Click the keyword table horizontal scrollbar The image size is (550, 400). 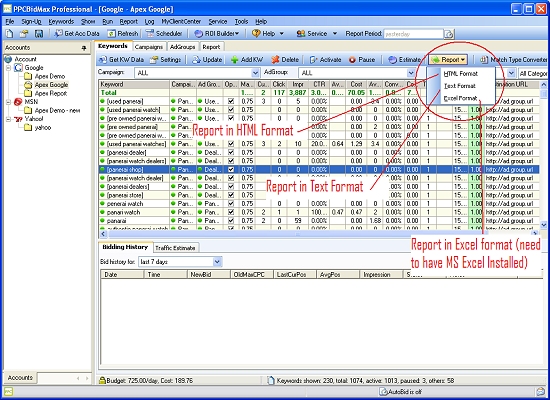coord(319,233)
